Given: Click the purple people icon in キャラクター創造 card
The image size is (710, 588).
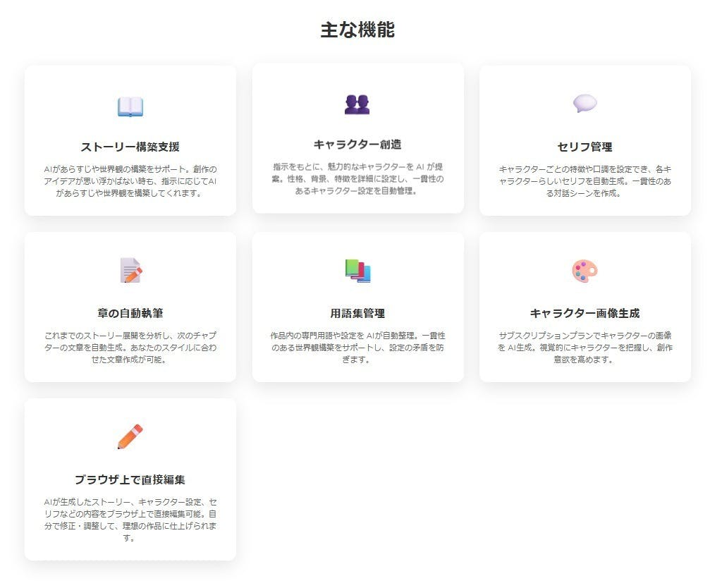Looking at the screenshot, I should 358,105.
